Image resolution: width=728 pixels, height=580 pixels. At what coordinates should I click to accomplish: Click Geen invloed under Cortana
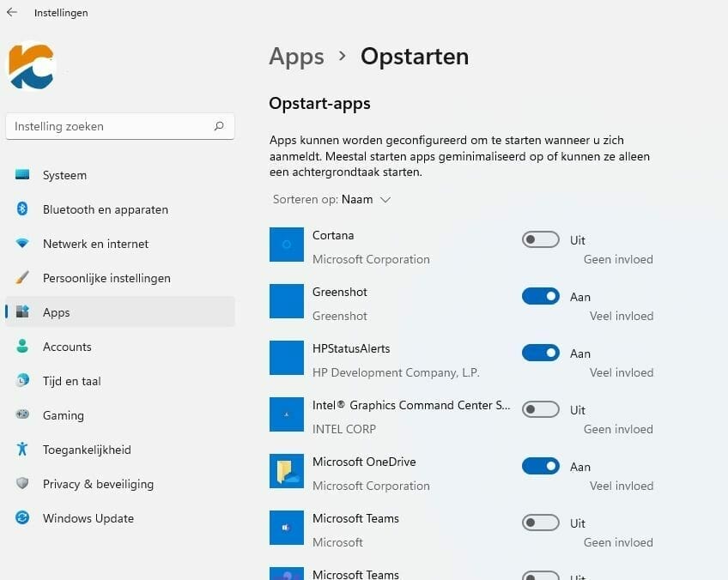pyautogui.click(x=618, y=259)
